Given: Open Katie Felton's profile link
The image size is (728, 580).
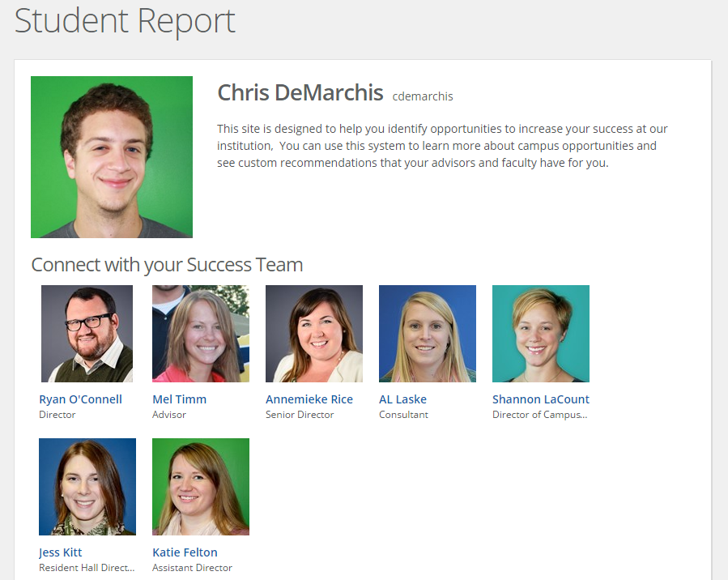Looking at the screenshot, I should (185, 552).
